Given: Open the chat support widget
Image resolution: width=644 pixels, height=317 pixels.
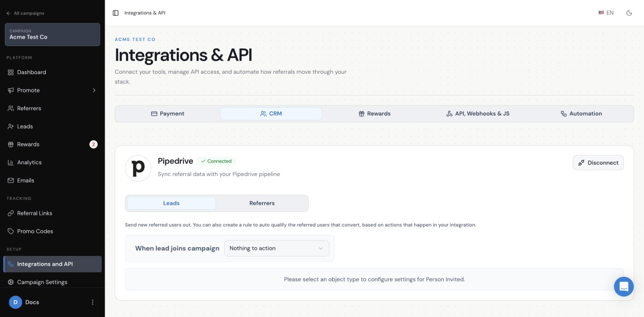Looking at the screenshot, I should pos(624,286).
